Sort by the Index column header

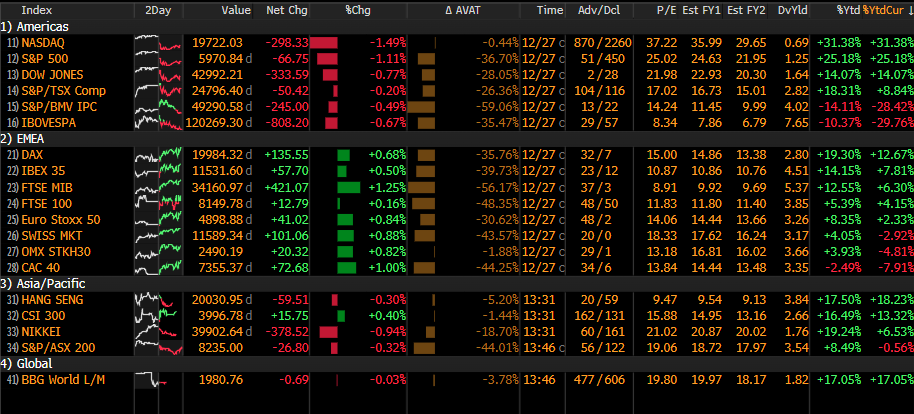[37, 10]
